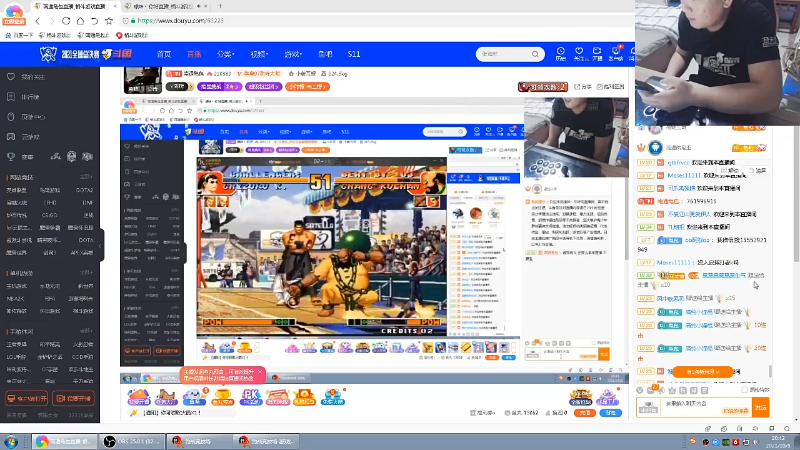Jump to new messages via orange pill

coord(703,372)
